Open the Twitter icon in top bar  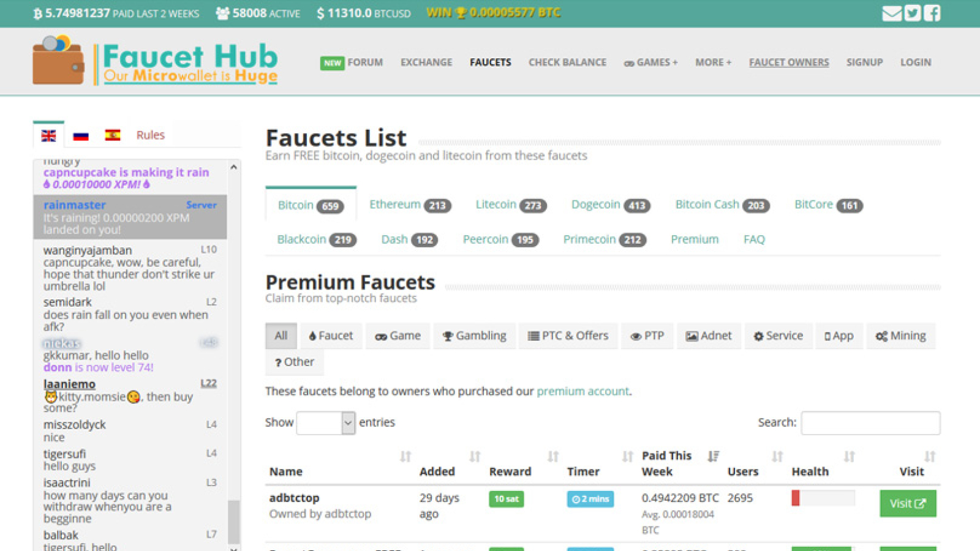click(913, 13)
